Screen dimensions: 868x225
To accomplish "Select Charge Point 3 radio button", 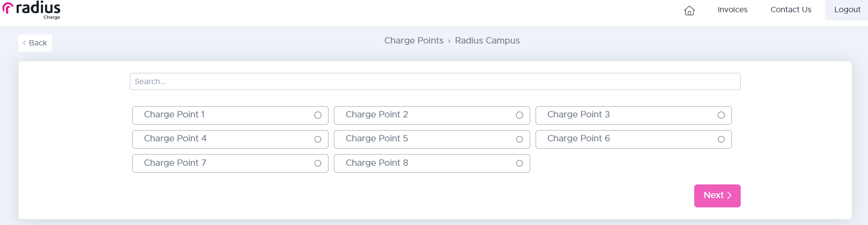I will pyautogui.click(x=721, y=115).
